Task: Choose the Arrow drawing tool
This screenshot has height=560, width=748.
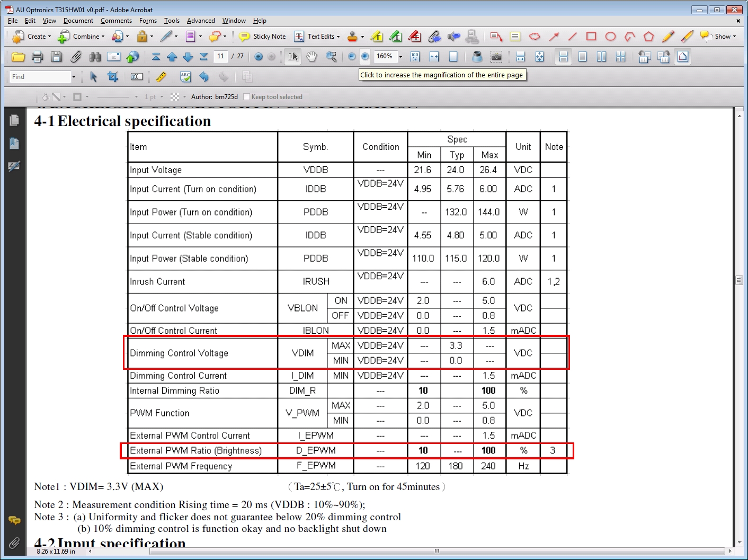Action: (554, 37)
